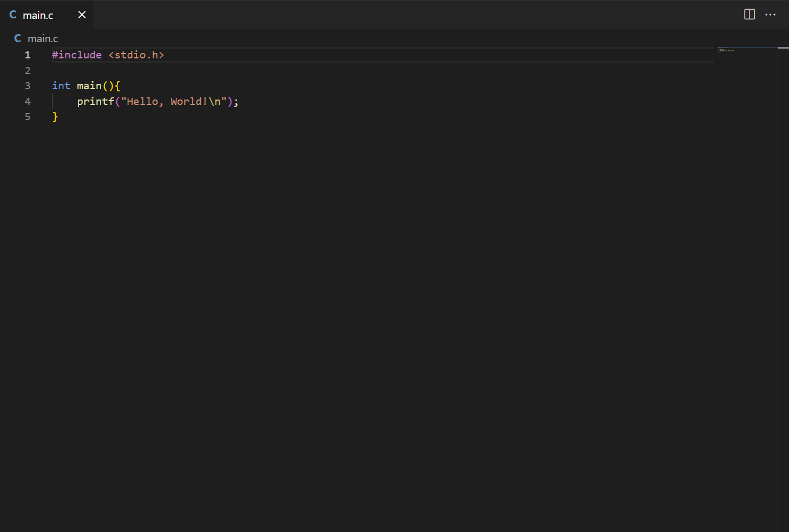Viewport: 789px width, 532px height.
Task: Open the split editor icon
Action: pos(749,15)
